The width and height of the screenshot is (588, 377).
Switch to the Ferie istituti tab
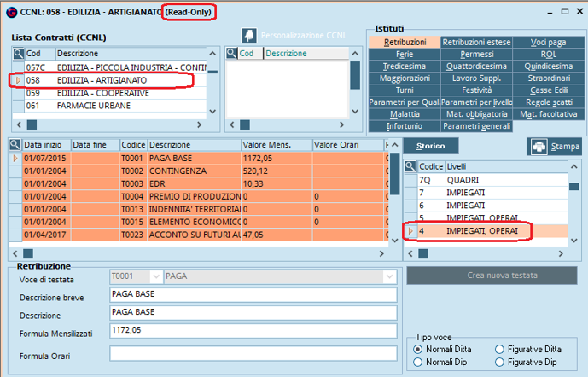[x=405, y=54]
